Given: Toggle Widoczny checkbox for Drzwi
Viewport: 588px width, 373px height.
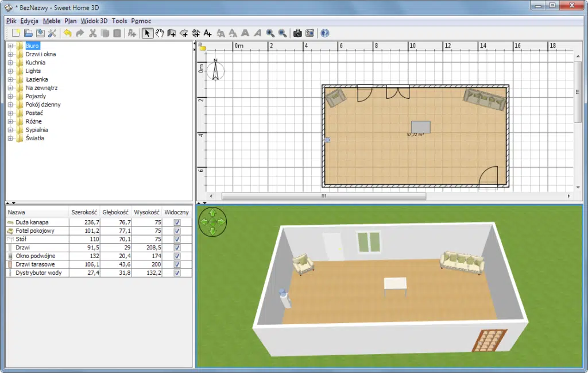Looking at the screenshot, I should tap(176, 247).
